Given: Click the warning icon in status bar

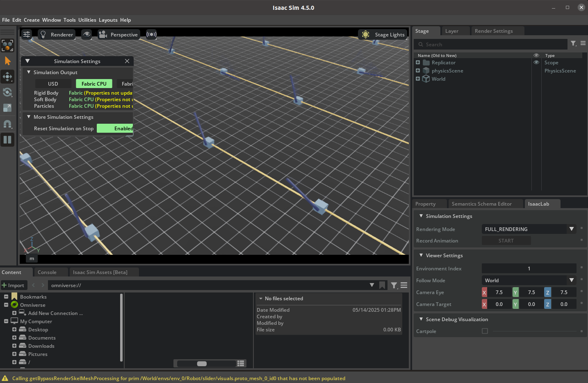Looking at the screenshot, I should tap(5, 378).
